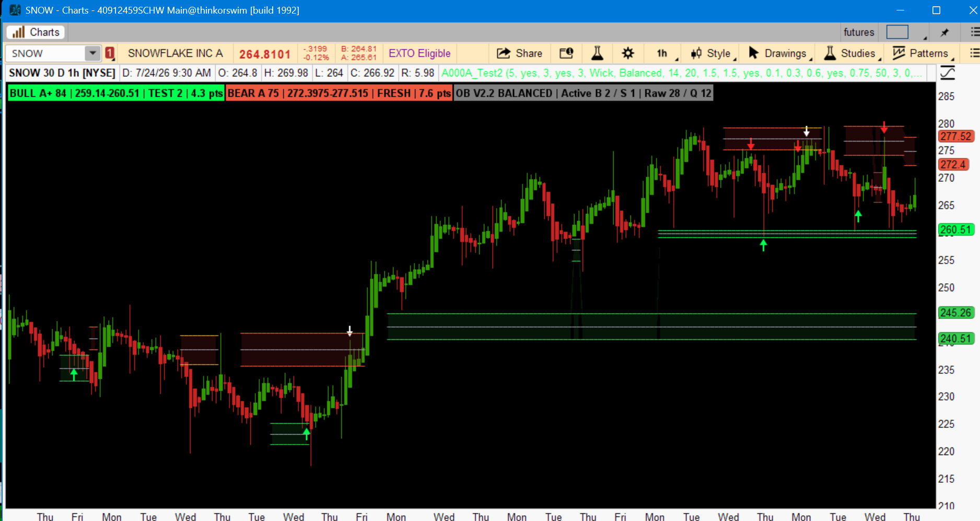Open chart settings gear icon
Screen dimensions: 980x521
point(628,53)
